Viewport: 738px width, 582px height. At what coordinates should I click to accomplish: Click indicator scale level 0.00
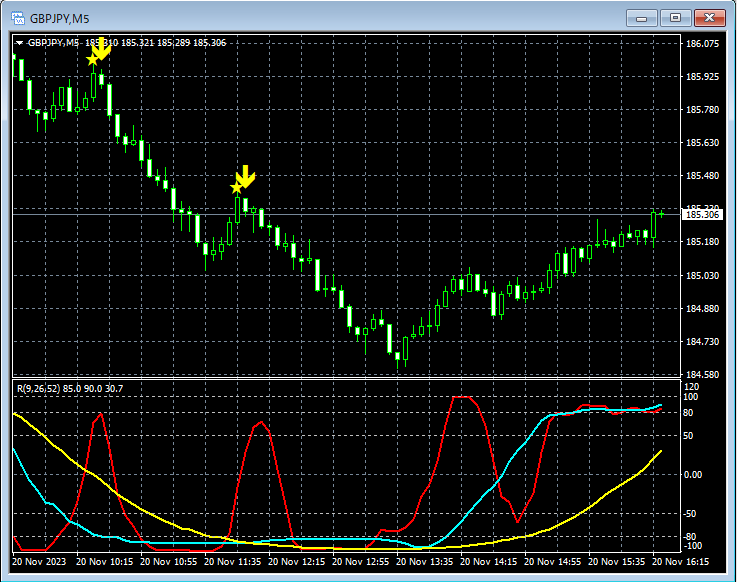click(693, 475)
